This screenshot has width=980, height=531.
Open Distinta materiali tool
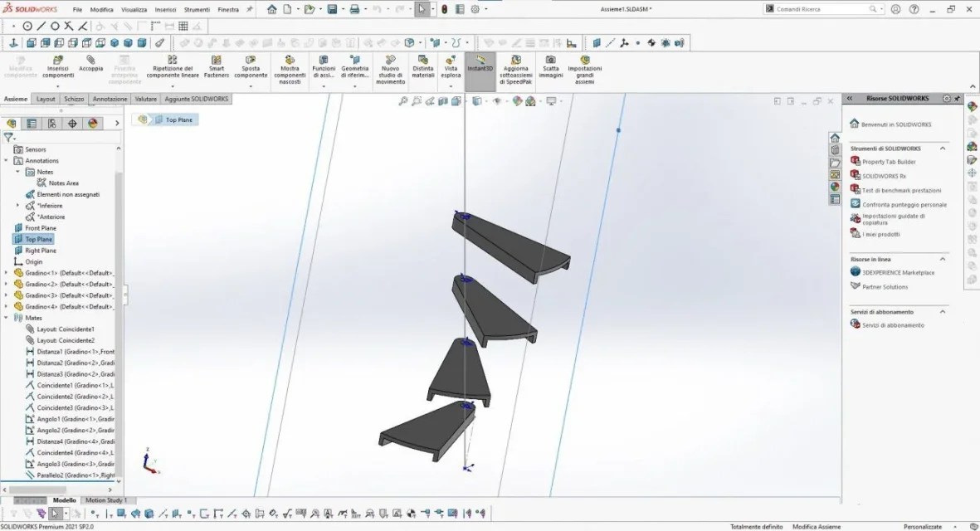click(423, 67)
